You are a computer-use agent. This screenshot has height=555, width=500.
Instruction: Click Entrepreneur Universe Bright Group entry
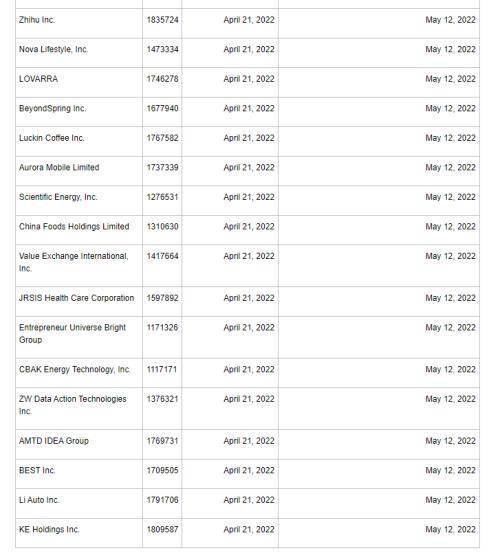[x=73, y=333]
